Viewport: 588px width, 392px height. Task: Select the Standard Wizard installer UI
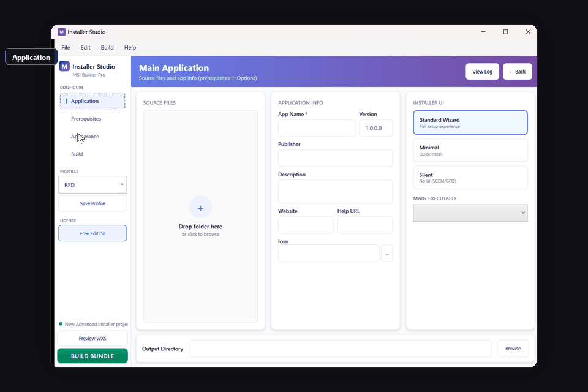point(470,122)
